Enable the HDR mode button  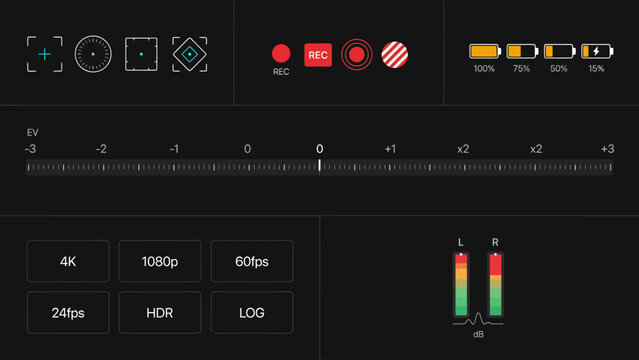pyautogui.click(x=160, y=313)
